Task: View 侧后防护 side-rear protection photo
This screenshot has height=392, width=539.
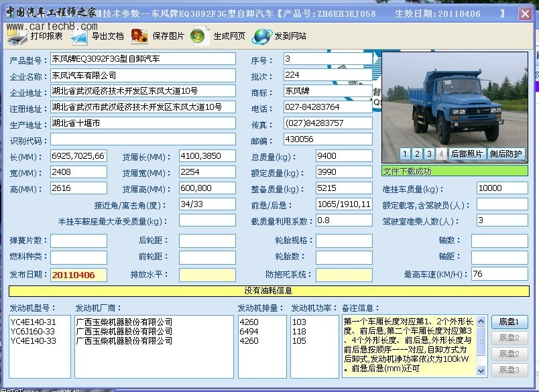Action: point(505,154)
